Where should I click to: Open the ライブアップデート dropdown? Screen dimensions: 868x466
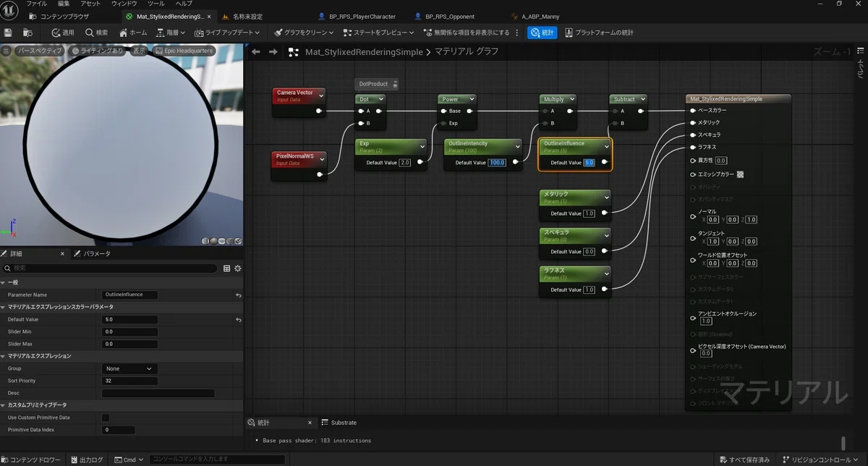(x=228, y=33)
